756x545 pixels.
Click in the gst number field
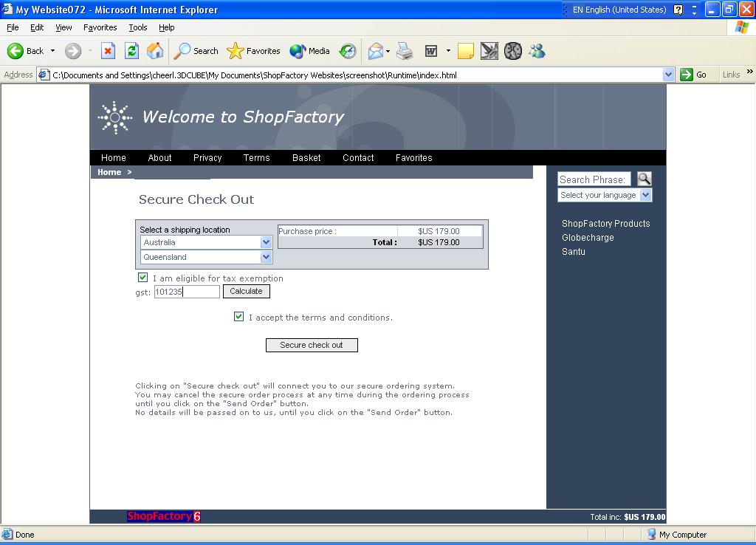pyautogui.click(x=187, y=292)
